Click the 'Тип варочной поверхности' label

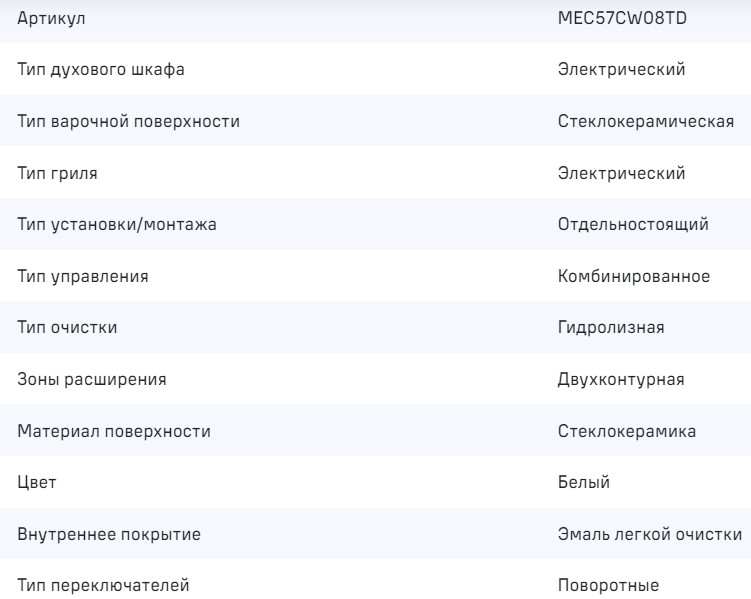coord(129,122)
